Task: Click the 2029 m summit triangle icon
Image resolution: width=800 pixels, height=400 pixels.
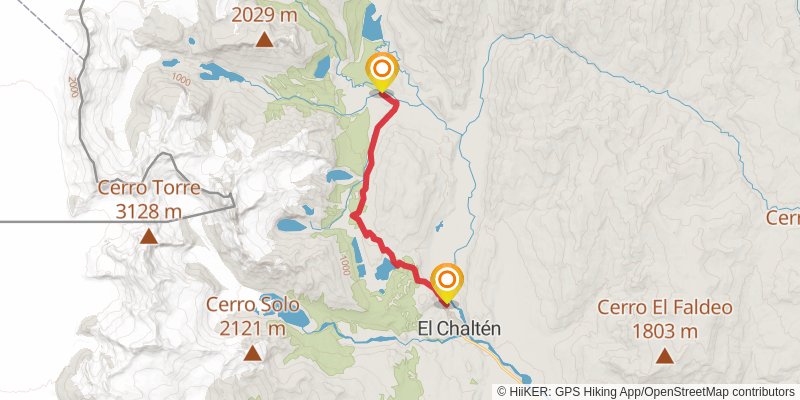Action: coord(264,40)
